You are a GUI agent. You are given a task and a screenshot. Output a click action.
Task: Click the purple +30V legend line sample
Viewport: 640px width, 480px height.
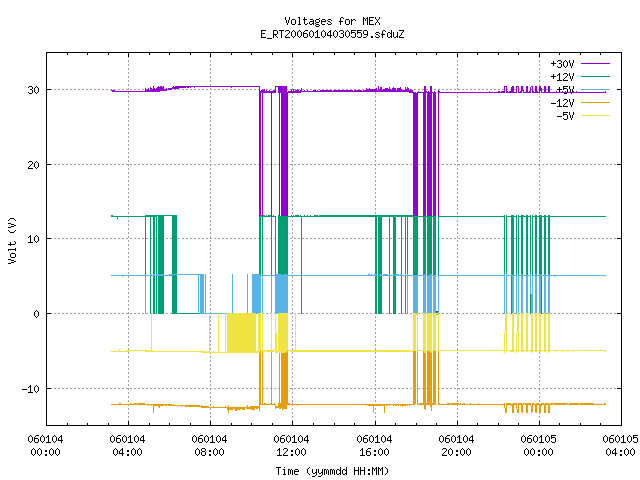click(595, 64)
